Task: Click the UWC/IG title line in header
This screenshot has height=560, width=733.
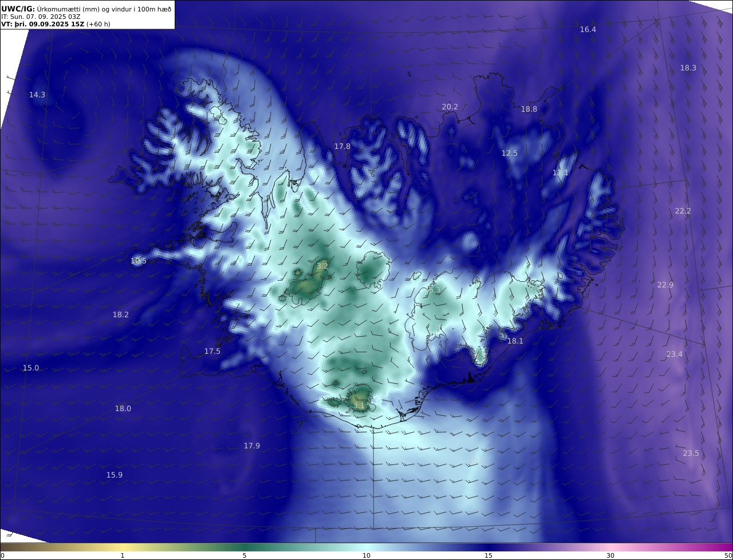Action: pos(86,9)
